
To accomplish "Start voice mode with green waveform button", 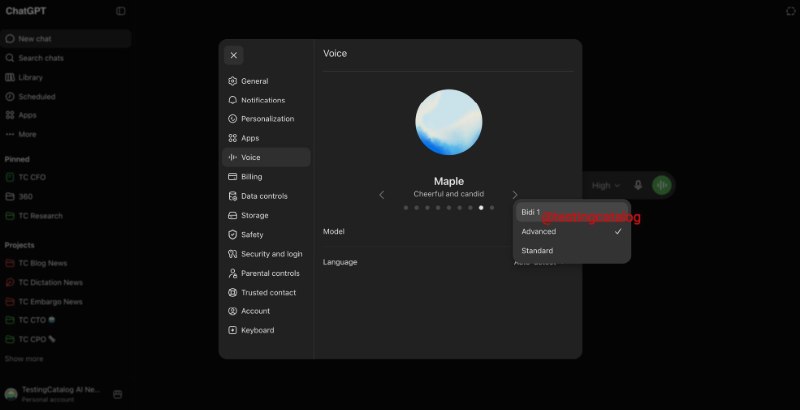I will tap(662, 185).
